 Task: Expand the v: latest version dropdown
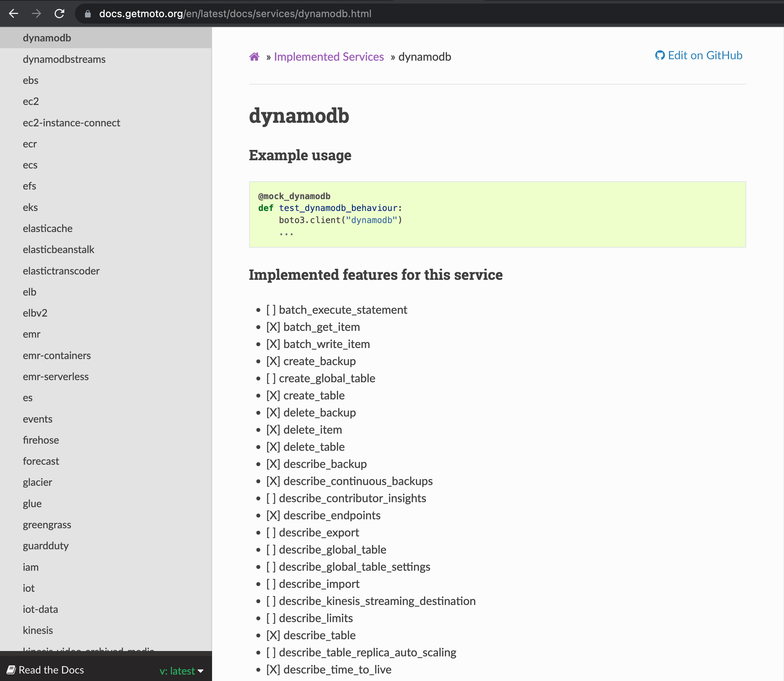177,671
